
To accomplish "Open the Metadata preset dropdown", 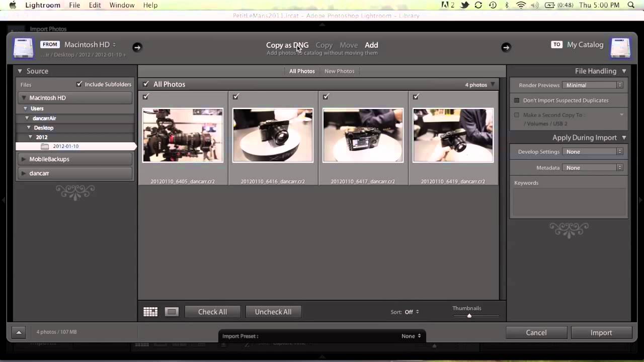I will (x=593, y=168).
